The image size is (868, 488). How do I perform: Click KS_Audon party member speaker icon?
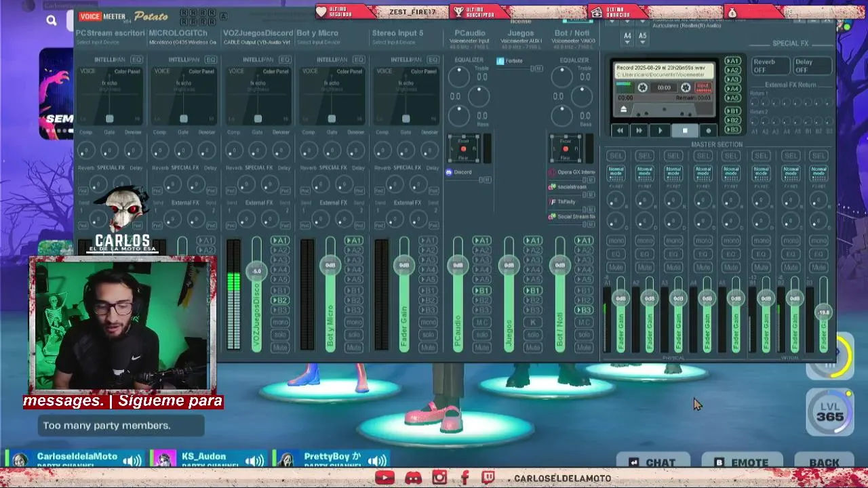(254, 462)
